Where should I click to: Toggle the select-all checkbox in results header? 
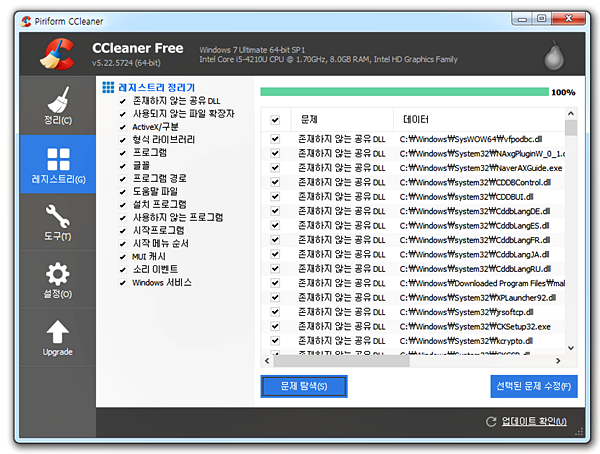(275, 120)
